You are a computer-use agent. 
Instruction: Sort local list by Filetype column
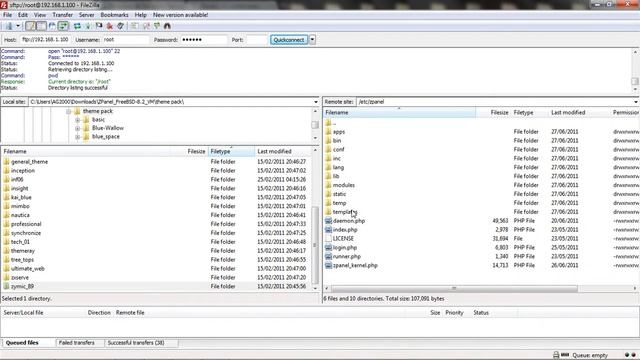pyautogui.click(x=231, y=151)
